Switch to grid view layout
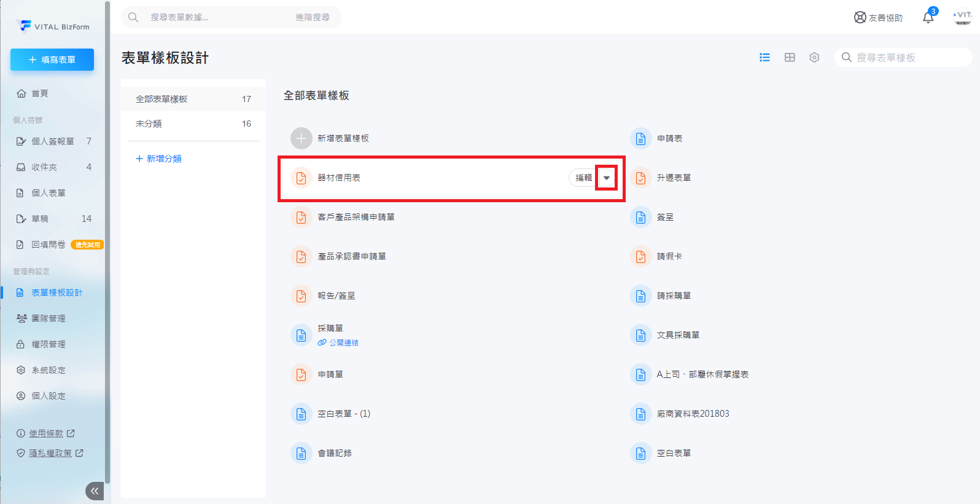The width and height of the screenshot is (980, 504). click(x=790, y=57)
